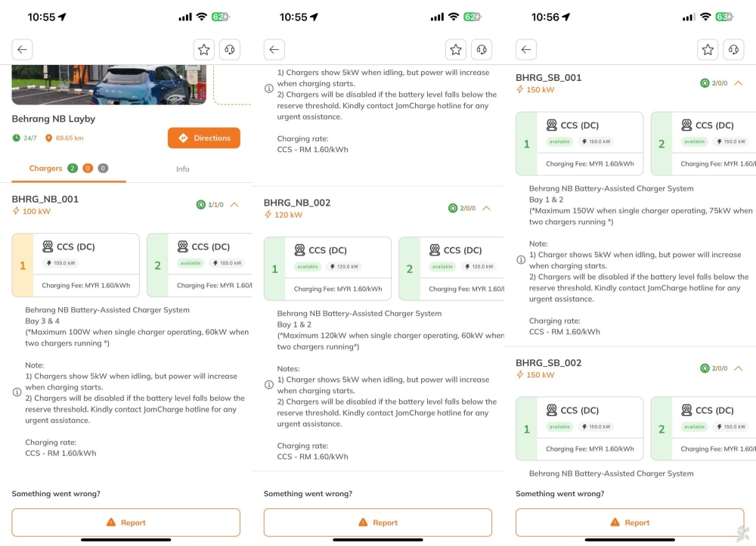Tap the info icon beside the BHRG_SB_001 notes
The height and width of the screenshot is (546, 756).
pos(521,260)
